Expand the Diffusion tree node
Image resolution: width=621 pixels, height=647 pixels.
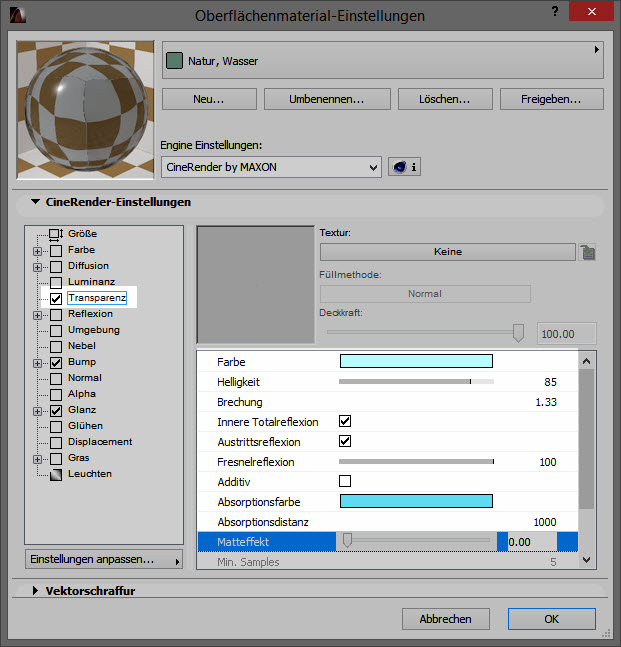coord(37,267)
